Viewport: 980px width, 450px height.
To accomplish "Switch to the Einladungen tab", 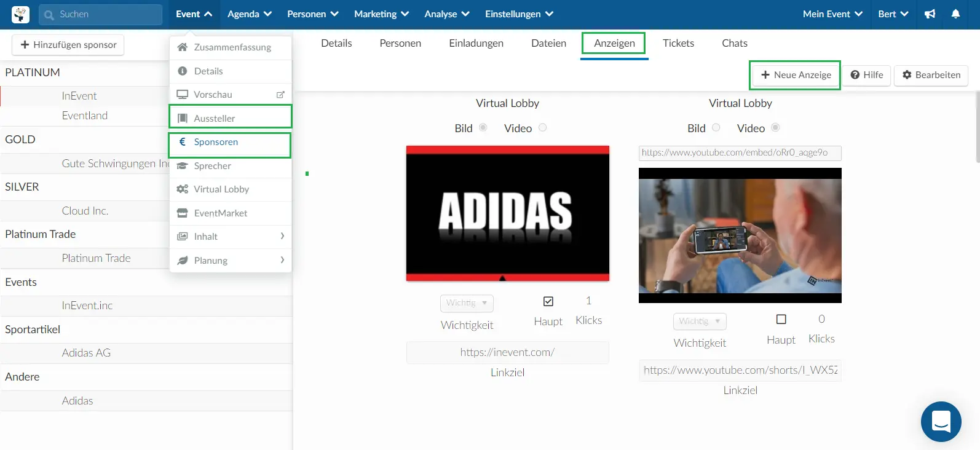I will tap(476, 43).
